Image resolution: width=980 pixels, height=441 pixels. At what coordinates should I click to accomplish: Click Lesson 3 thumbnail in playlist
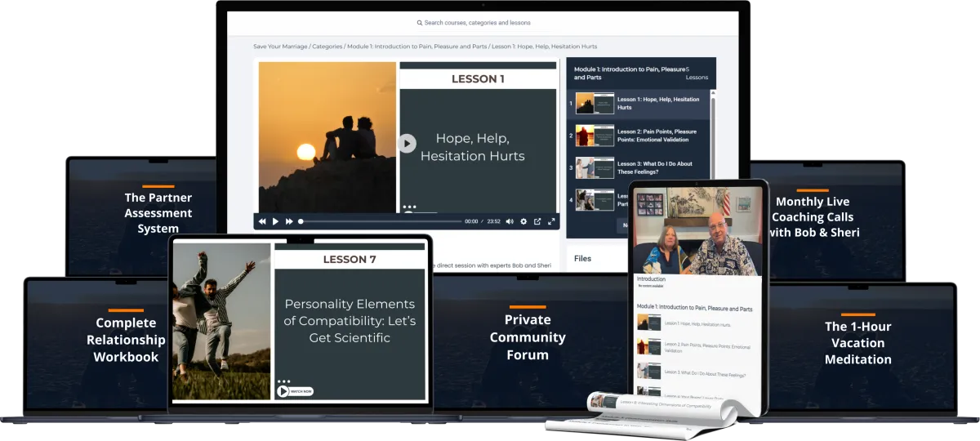(x=595, y=167)
